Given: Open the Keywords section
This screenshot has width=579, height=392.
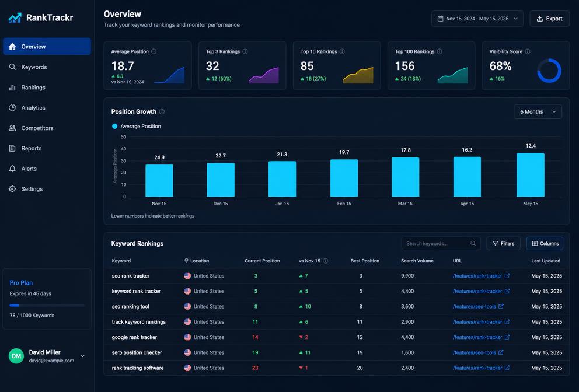Looking at the screenshot, I should [x=47, y=67].
